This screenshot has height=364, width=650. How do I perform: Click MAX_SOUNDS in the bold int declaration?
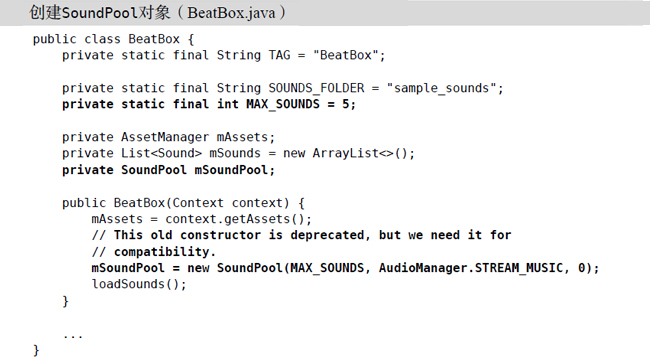pos(283,104)
